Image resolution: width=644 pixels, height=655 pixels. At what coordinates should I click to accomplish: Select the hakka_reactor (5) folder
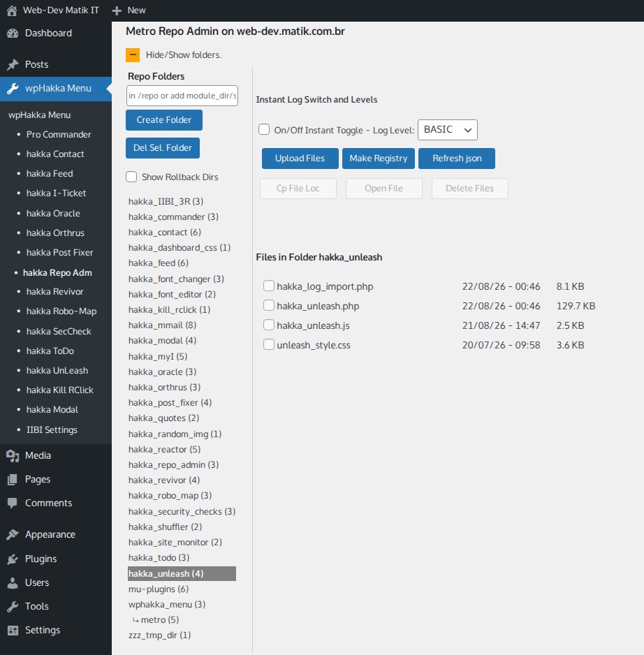pyautogui.click(x=164, y=450)
